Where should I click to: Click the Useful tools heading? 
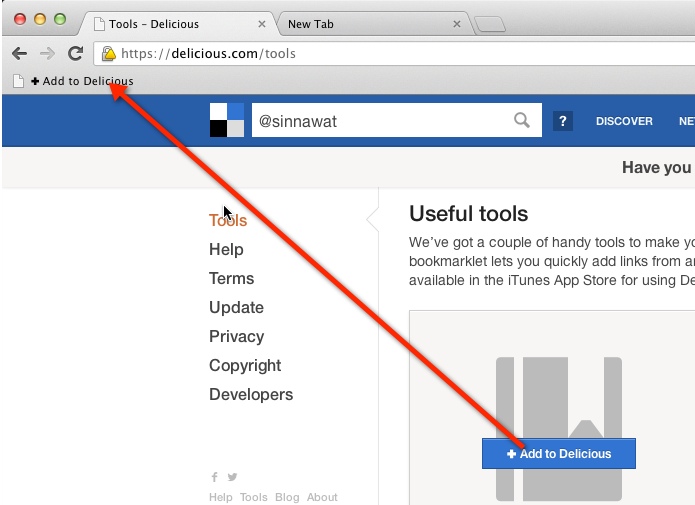point(469,214)
